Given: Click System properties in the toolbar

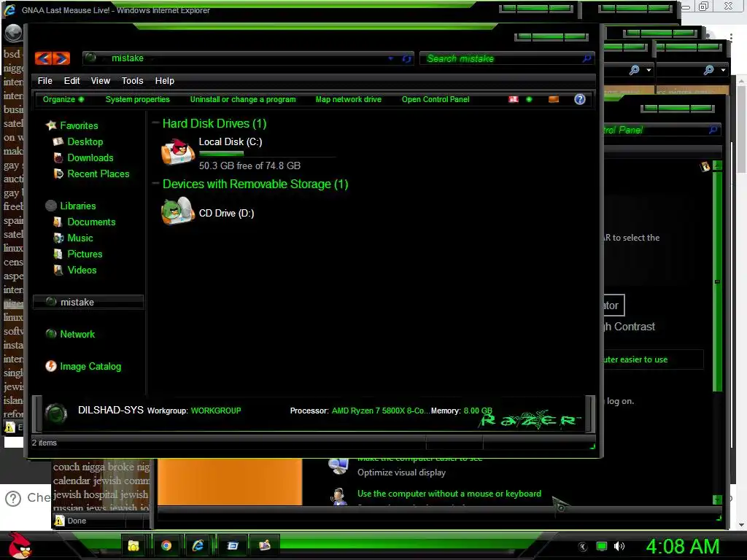Looking at the screenshot, I should (138, 99).
